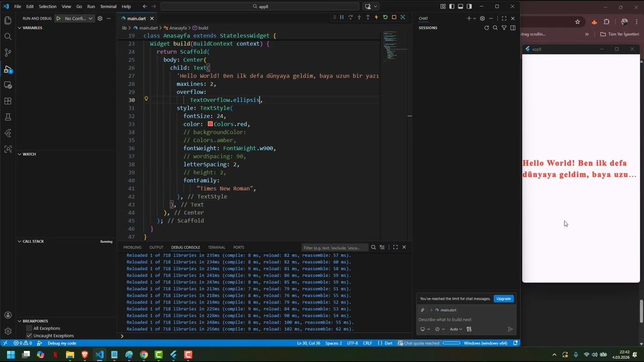Open the No Configuration launch dropdown
The width and height of the screenshot is (644, 362).
coord(79,19)
